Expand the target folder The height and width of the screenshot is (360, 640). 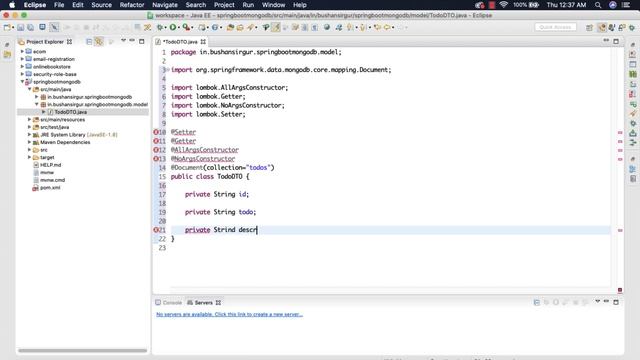click(29, 157)
